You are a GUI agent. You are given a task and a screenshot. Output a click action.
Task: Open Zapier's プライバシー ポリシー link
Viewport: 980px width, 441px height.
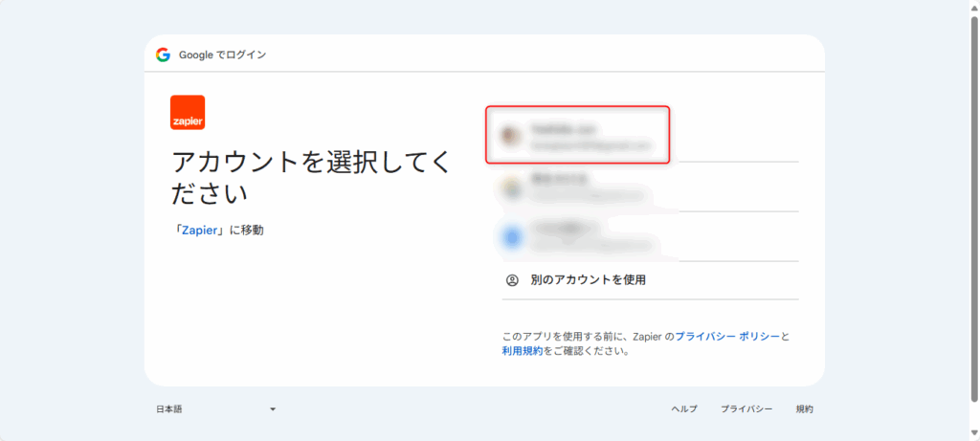tap(727, 337)
